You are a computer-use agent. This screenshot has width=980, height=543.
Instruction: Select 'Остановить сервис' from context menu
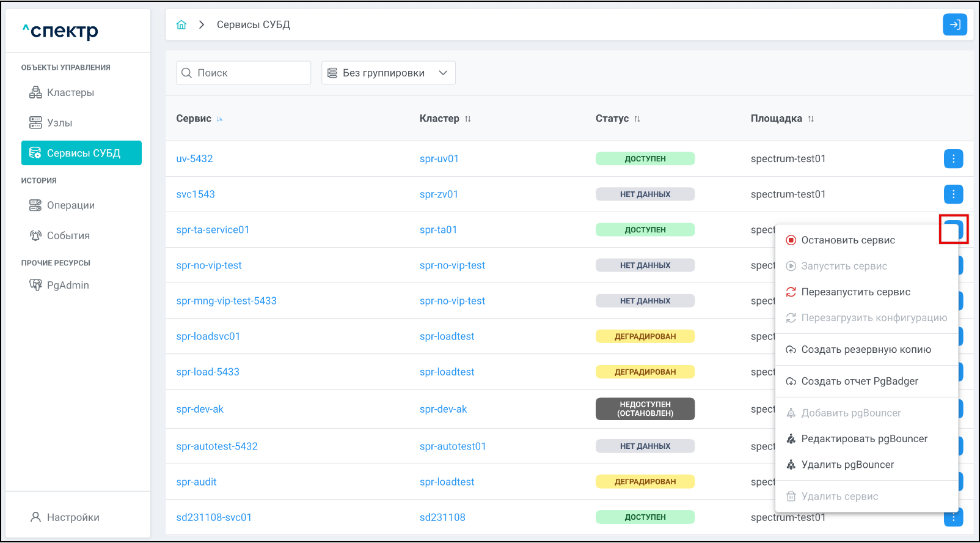point(847,240)
